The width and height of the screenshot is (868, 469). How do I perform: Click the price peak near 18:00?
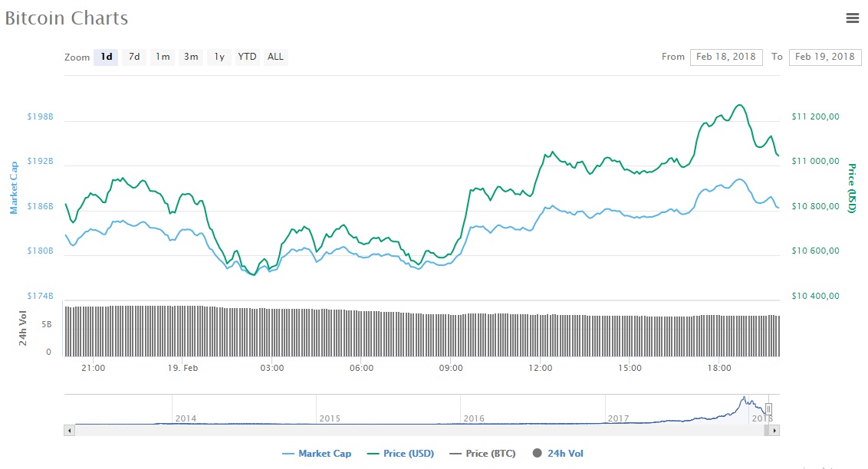[x=739, y=106]
